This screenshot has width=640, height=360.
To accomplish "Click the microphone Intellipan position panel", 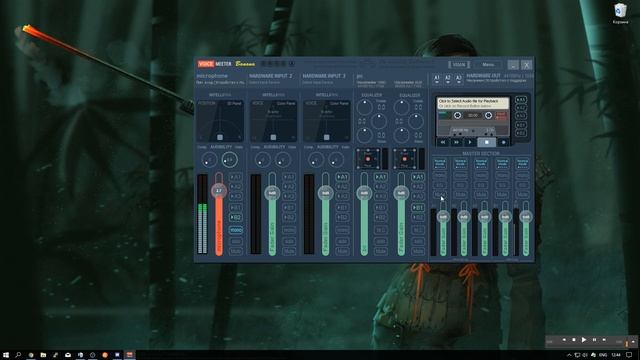I will [220, 121].
